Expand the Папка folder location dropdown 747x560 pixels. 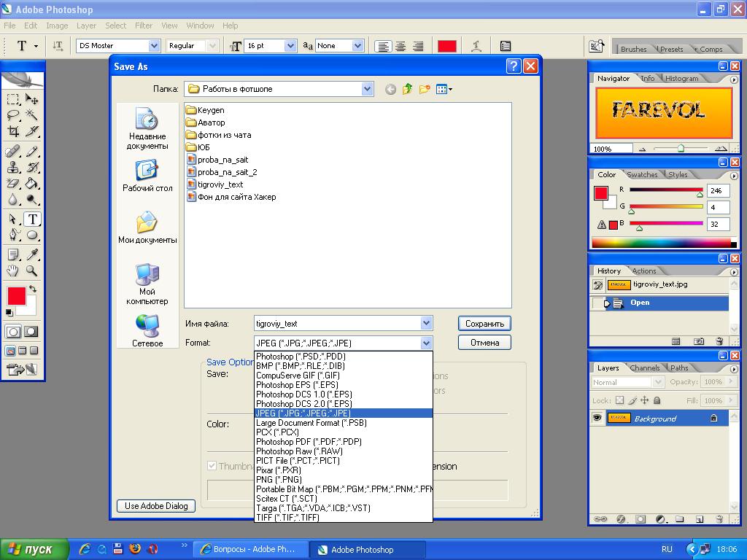coord(366,89)
